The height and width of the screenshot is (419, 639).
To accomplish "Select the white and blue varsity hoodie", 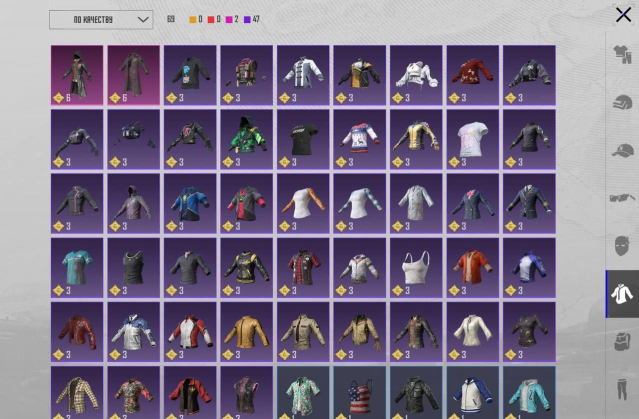I will click(x=473, y=393).
